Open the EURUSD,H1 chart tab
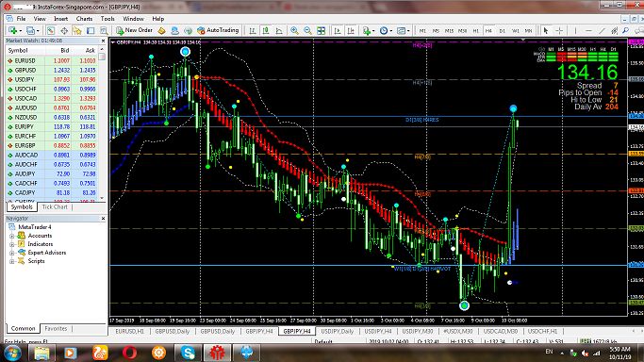 (x=129, y=331)
